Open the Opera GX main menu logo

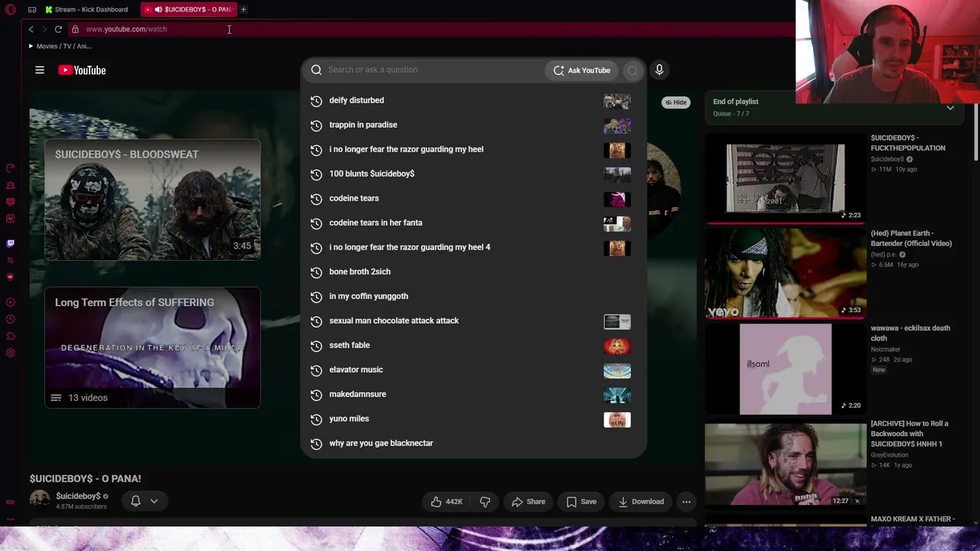tap(10, 9)
